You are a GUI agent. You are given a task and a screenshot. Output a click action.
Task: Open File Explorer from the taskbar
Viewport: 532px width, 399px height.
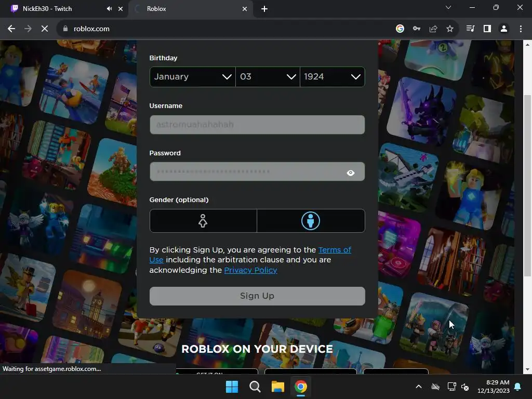point(278,387)
